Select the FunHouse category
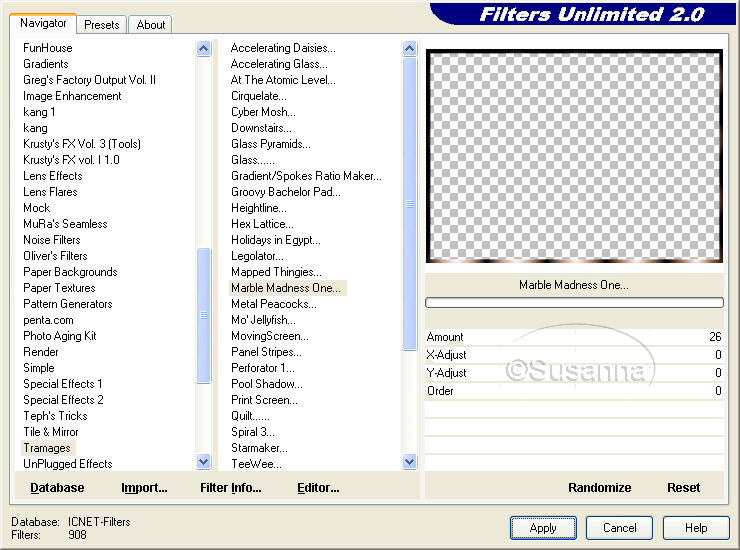This screenshot has height=550, width=740. point(48,48)
